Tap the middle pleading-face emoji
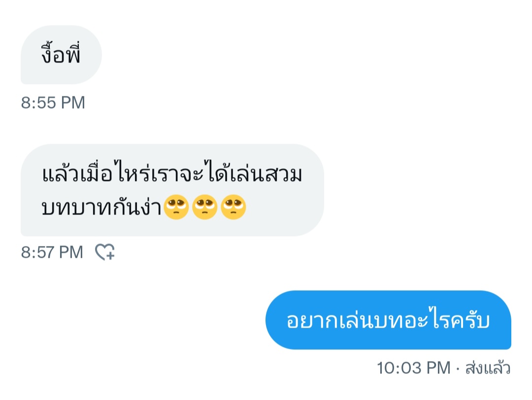This screenshot has width=532, height=400. (204, 207)
